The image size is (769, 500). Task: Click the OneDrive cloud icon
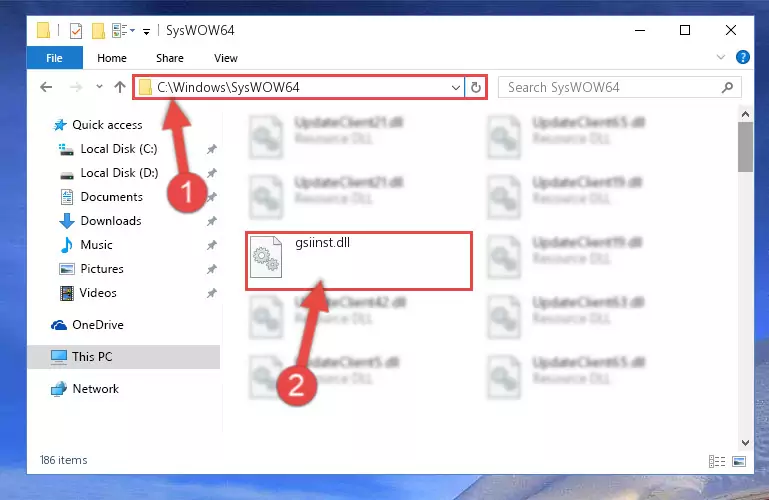[x=59, y=325]
